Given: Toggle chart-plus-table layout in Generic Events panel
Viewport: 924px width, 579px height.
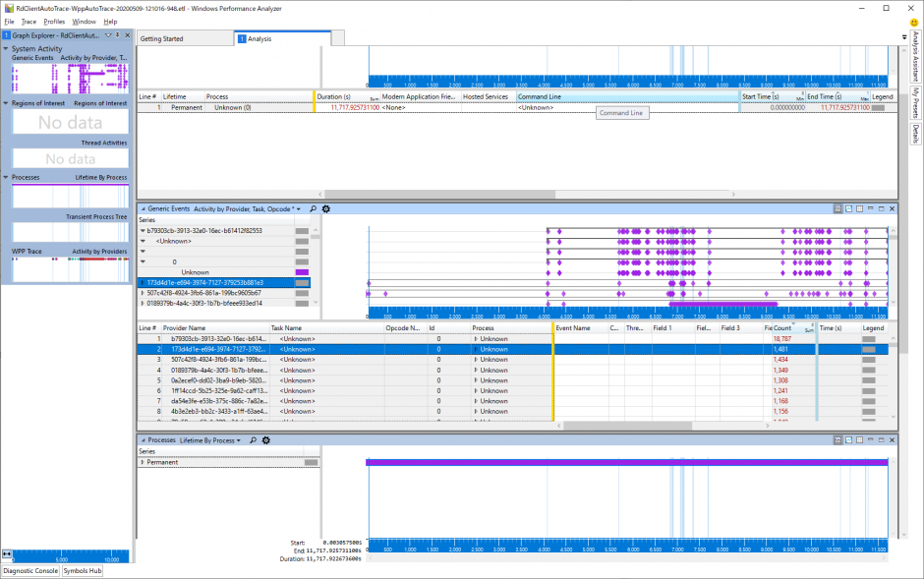Looking at the screenshot, I should click(x=837, y=208).
